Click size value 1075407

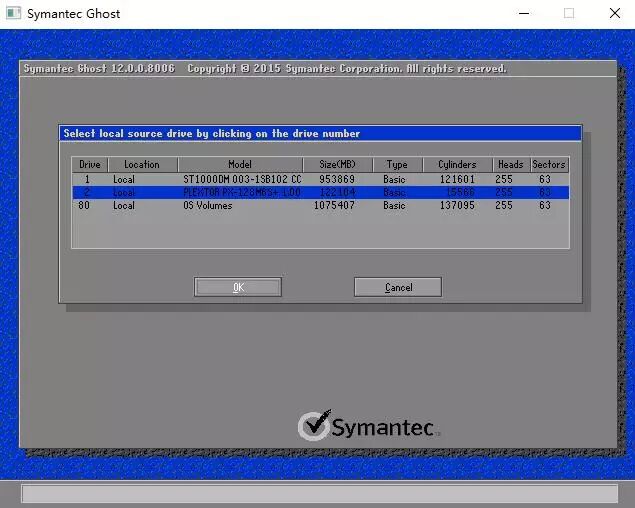point(335,205)
